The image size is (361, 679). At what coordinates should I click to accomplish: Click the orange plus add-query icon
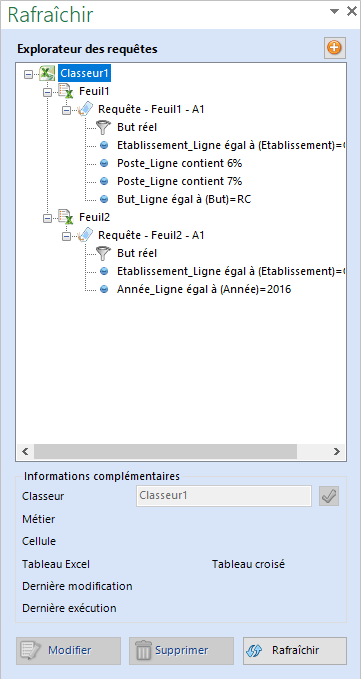[x=335, y=48]
